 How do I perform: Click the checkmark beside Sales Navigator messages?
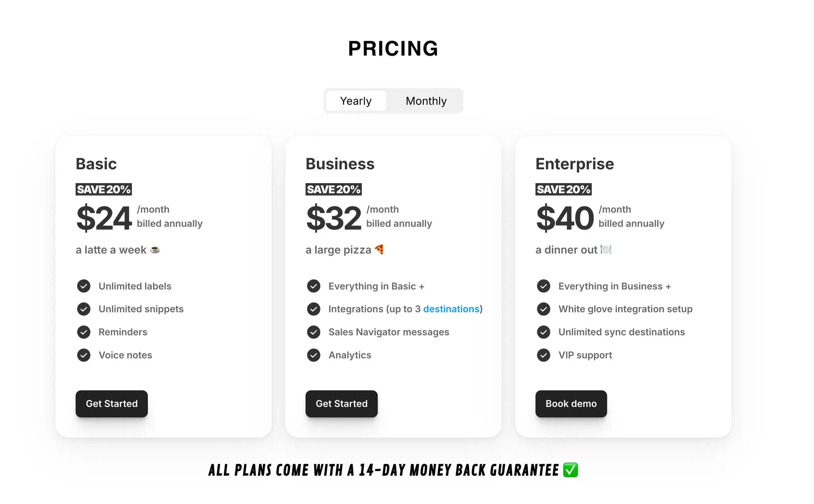pos(314,332)
